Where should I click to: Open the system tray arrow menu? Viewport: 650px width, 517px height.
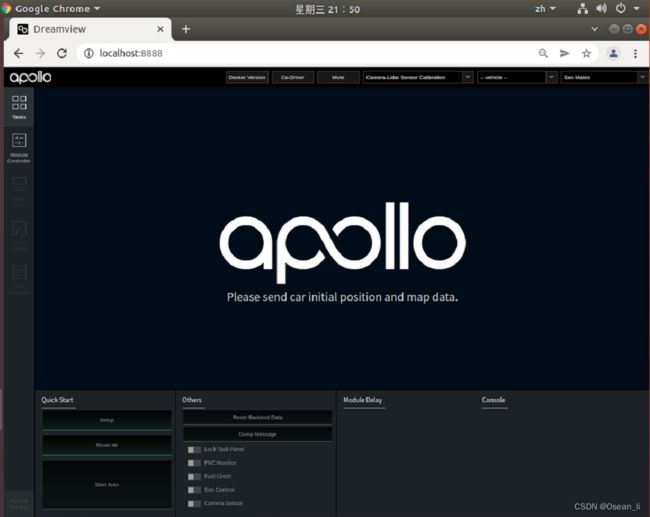(x=636, y=8)
